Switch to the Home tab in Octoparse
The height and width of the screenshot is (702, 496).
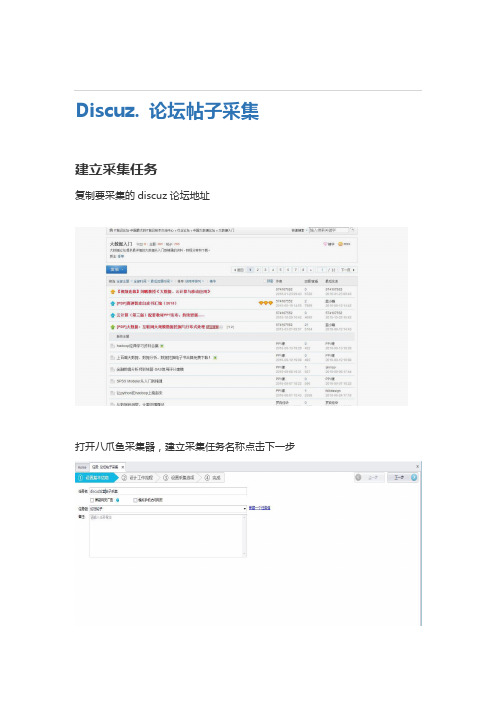point(82,467)
